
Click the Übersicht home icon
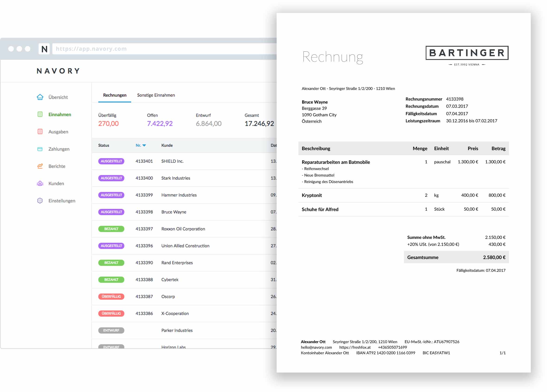point(40,97)
